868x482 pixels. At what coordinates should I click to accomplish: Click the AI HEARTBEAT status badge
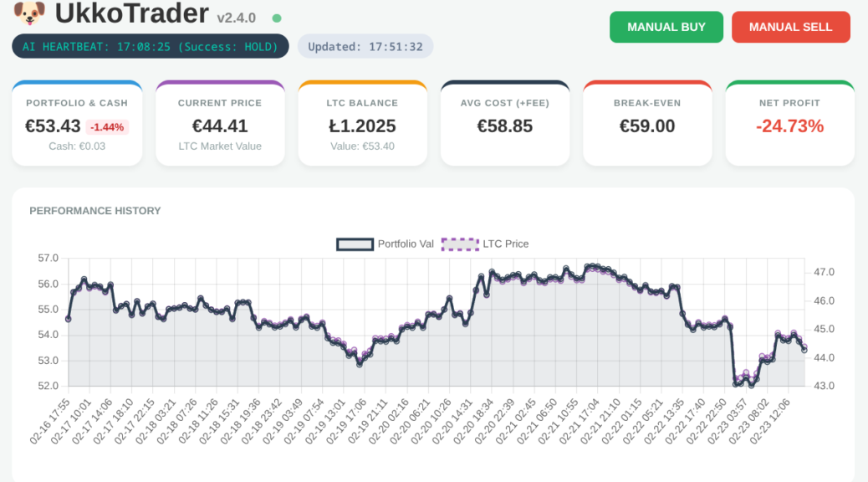[151, 46]
